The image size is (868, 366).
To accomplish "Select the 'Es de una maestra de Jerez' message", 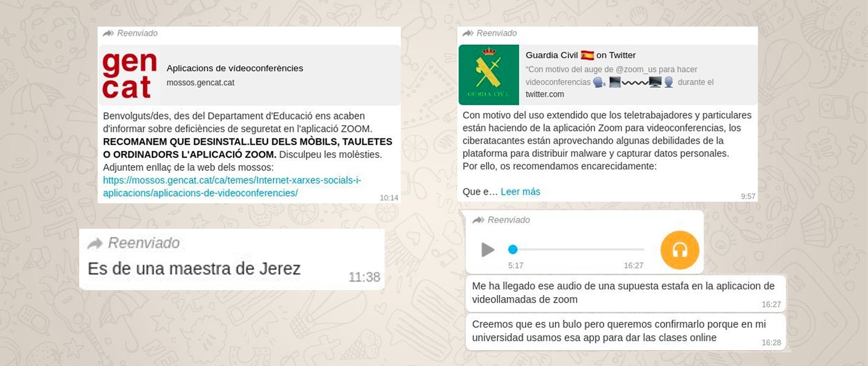I will (194, 268).
